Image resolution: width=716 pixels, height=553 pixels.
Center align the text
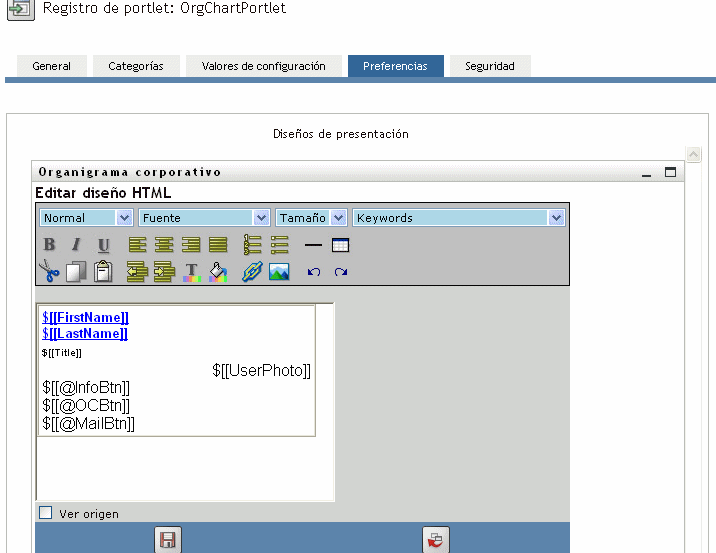click(x=164, y=245)
